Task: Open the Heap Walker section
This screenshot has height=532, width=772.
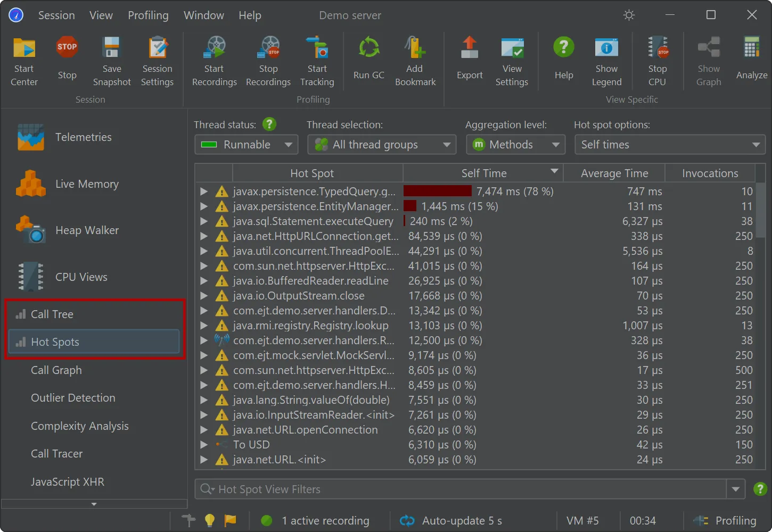Action: 94,230
